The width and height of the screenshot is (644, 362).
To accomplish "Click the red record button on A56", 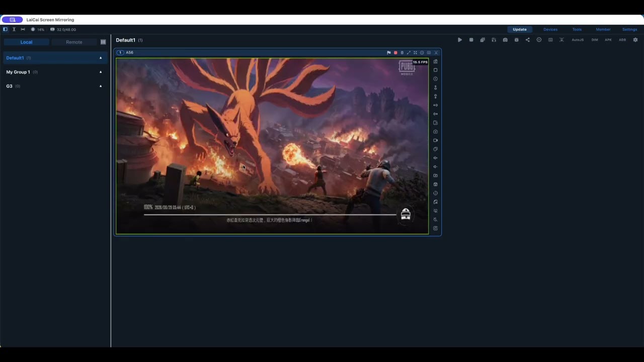I will tap(395, 52).
